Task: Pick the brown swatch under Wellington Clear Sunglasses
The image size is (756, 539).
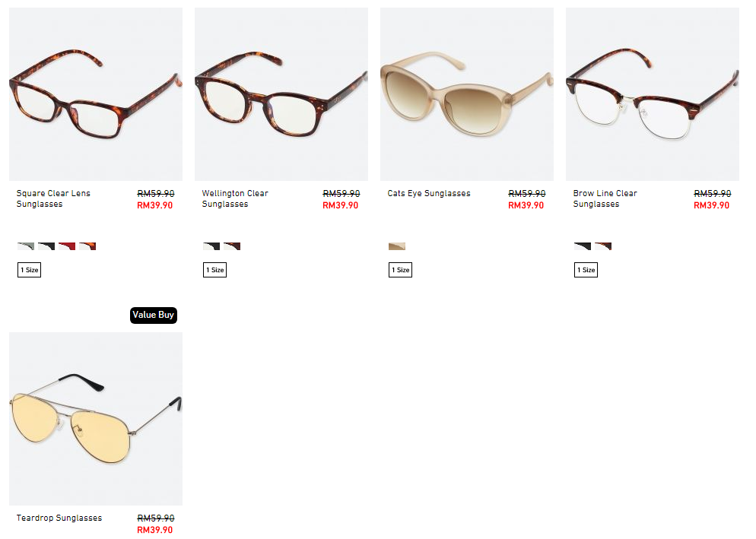Action: [232, 246]
